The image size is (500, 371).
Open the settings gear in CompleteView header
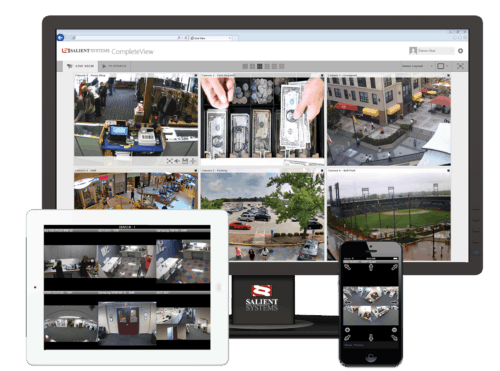(460, 51)
